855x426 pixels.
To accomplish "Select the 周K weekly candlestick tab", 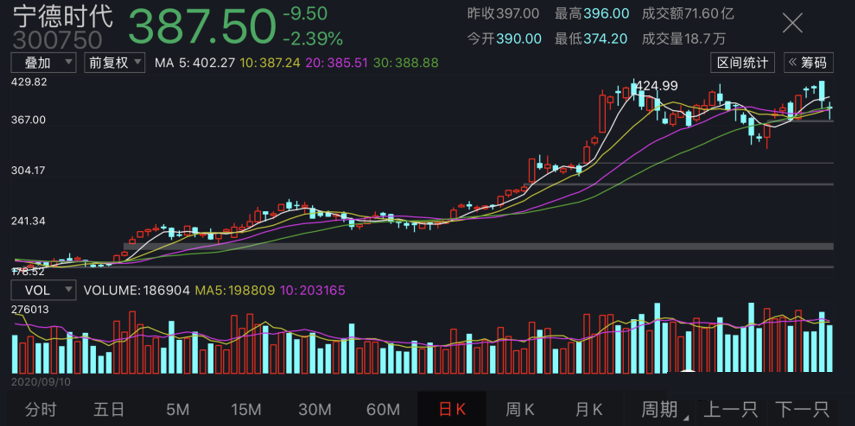I will [520, 409].
